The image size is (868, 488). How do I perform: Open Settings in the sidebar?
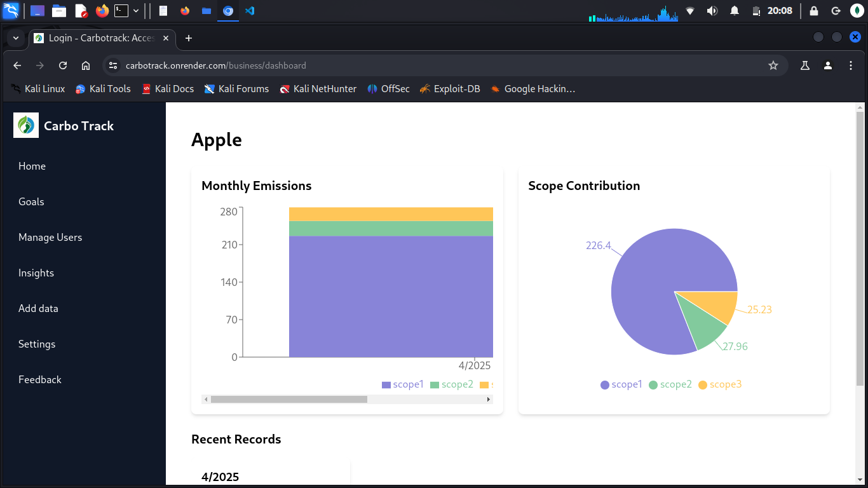coord(37,344)
